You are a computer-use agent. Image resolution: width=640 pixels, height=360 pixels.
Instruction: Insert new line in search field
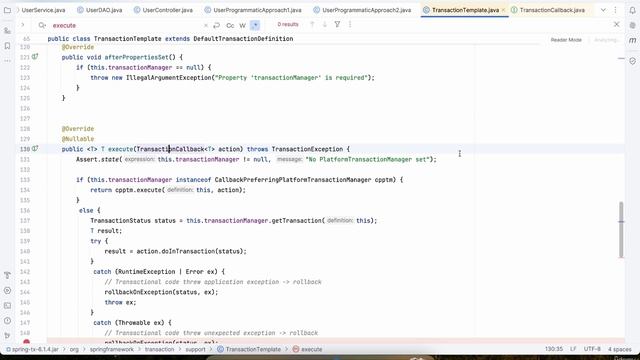(217, 25)
